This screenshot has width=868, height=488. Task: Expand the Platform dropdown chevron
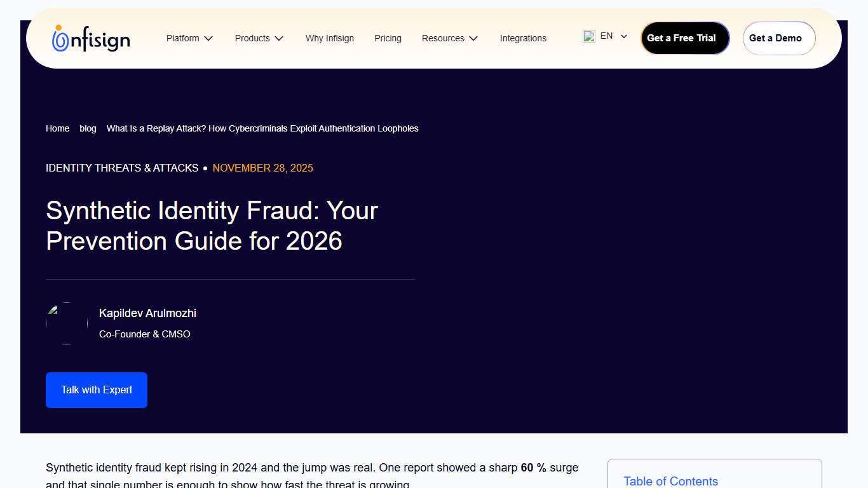click(209, 38)
